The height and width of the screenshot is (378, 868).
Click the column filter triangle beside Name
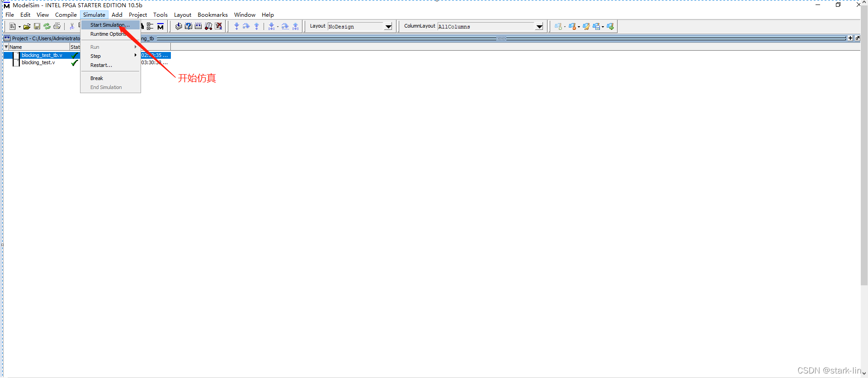[6, 47]
